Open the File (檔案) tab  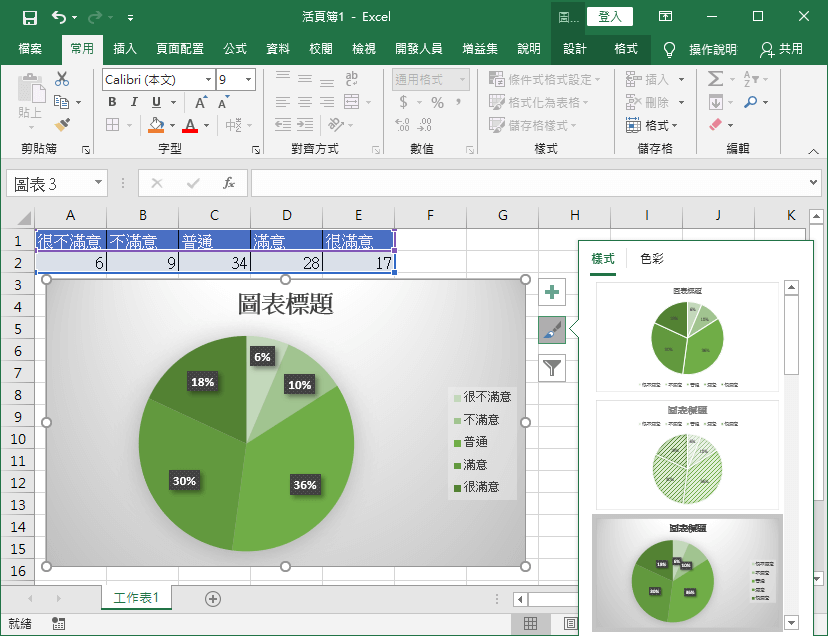point(30,49)
